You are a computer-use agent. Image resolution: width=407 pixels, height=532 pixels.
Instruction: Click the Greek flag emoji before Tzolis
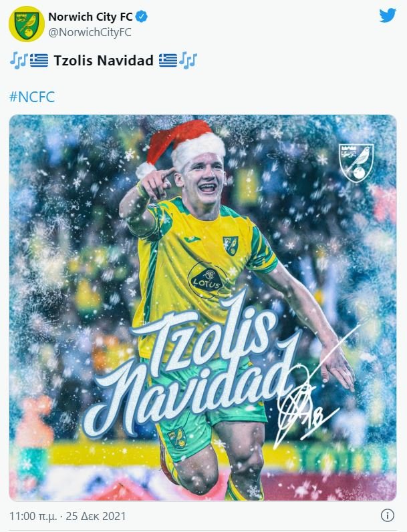click(x=39, y=60)
